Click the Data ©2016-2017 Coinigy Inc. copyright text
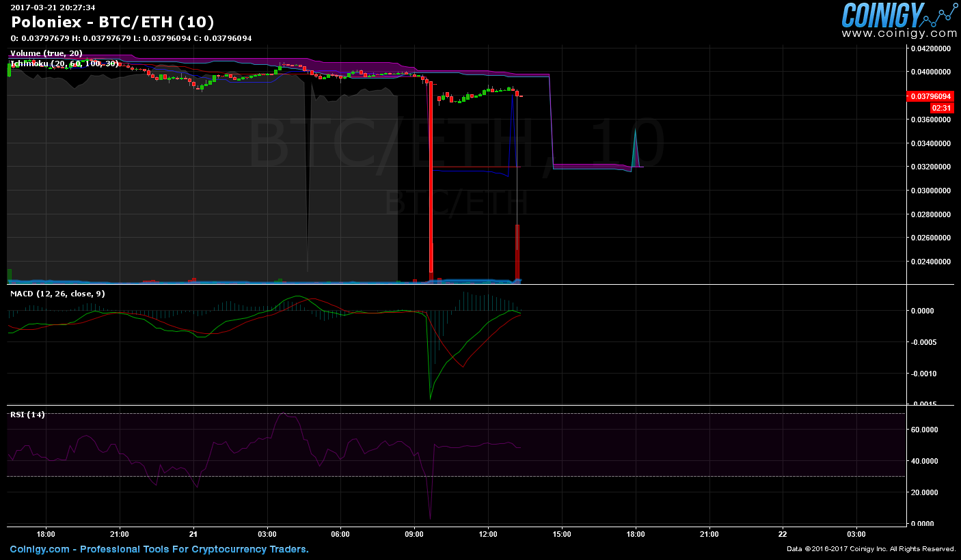 pos(871,549)
